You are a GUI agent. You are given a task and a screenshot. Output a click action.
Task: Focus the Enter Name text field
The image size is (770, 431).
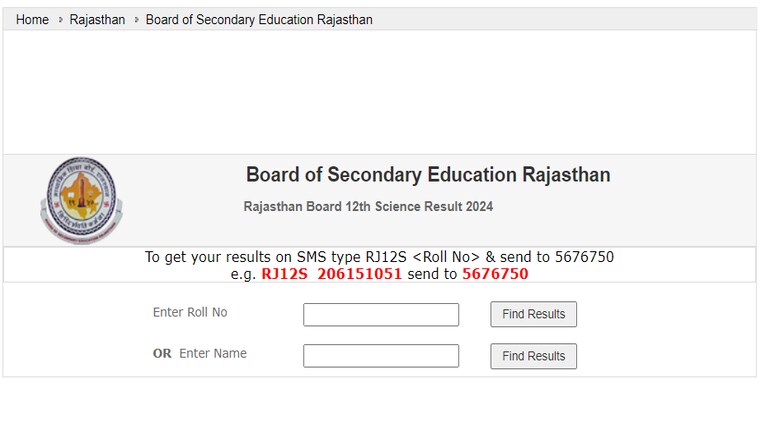(381, 356)
